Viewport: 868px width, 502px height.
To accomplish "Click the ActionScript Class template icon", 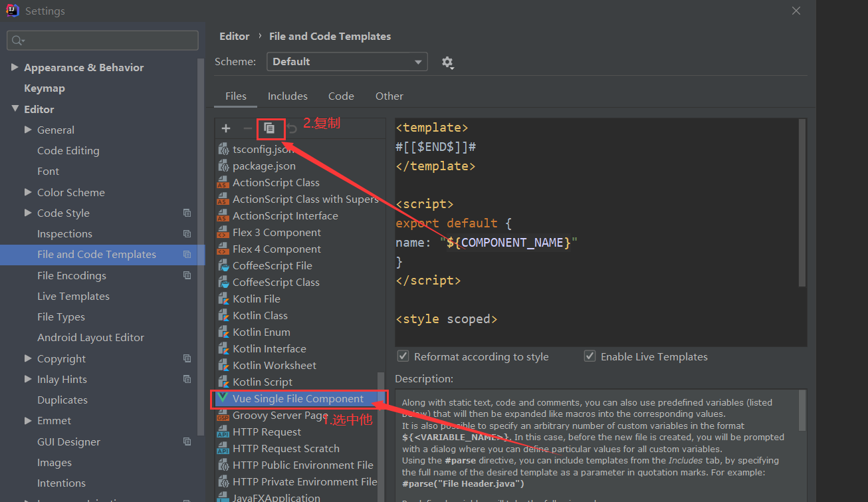I will (x=223, y=183).
